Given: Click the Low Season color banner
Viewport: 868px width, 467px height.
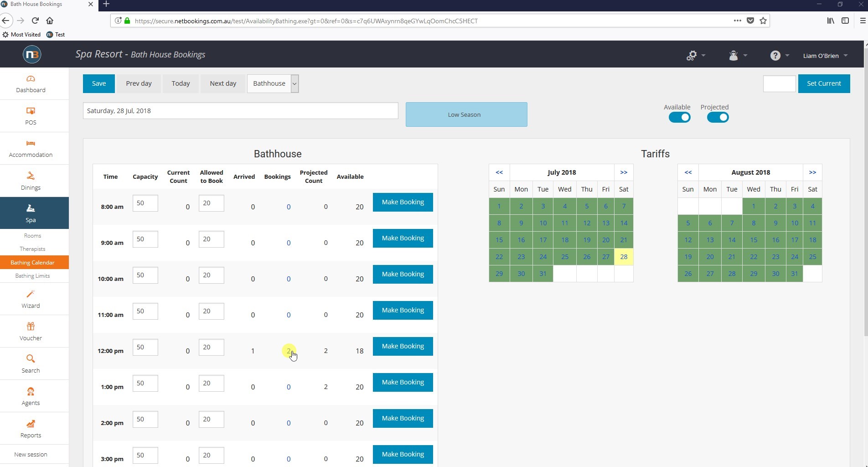Looking at the screenshot, I should point(466,114).
